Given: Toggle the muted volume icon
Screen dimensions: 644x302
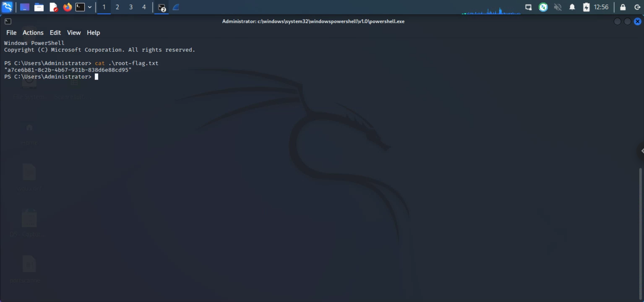Looking at the screenshot, I should (x=558, y=7).
